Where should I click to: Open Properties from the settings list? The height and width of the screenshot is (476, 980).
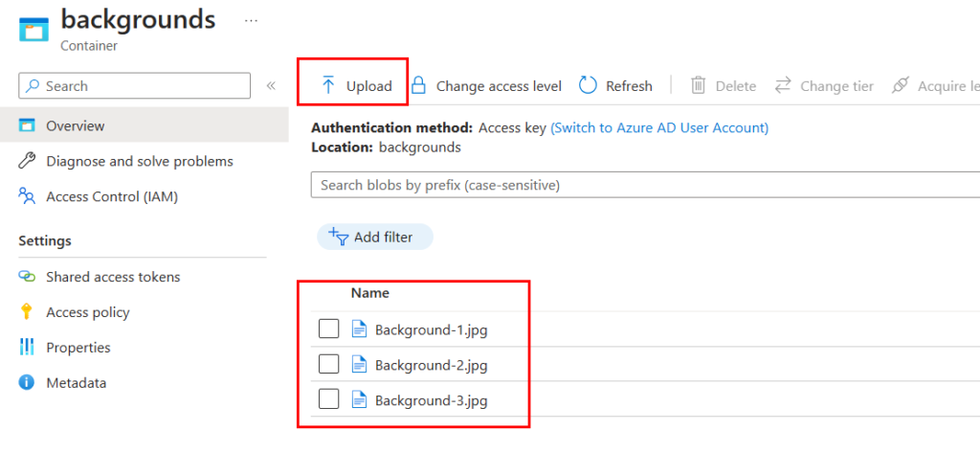click(78, 348)
